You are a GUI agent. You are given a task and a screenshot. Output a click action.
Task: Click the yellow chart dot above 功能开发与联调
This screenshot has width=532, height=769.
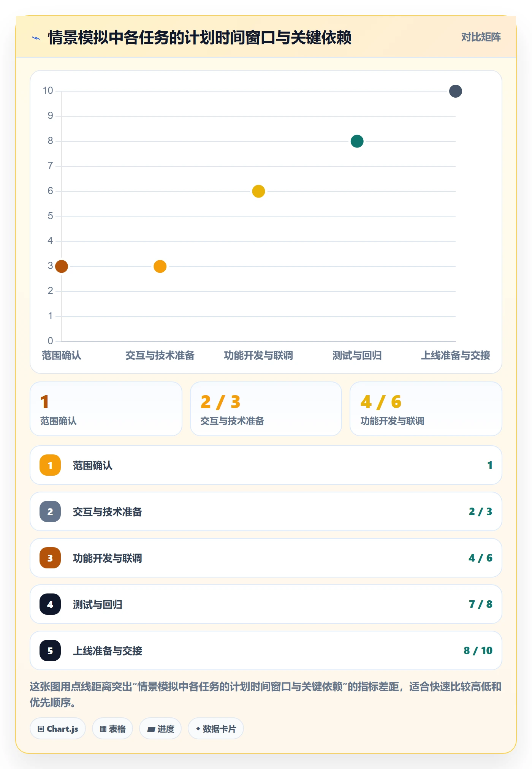pyautogui.click(x=258, y=191)
